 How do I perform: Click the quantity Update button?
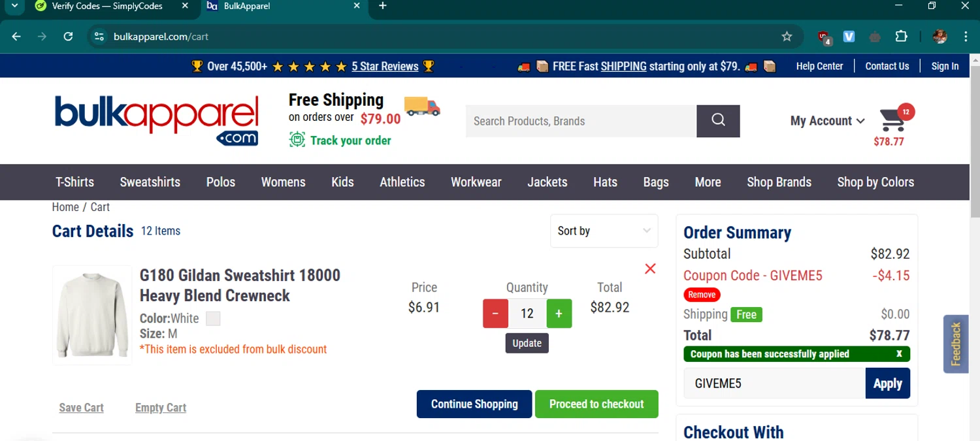(527, 343)
